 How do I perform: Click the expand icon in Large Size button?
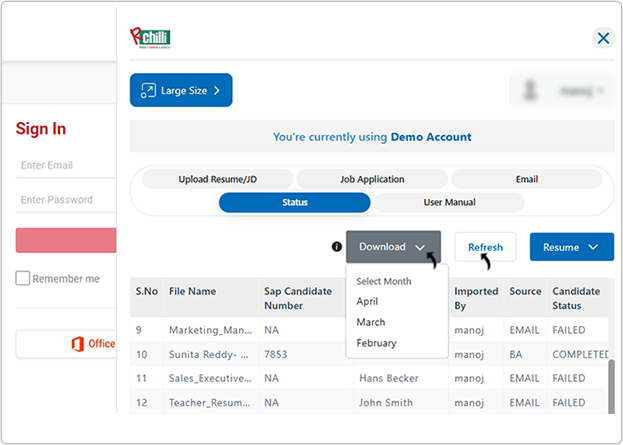[147, 90]
